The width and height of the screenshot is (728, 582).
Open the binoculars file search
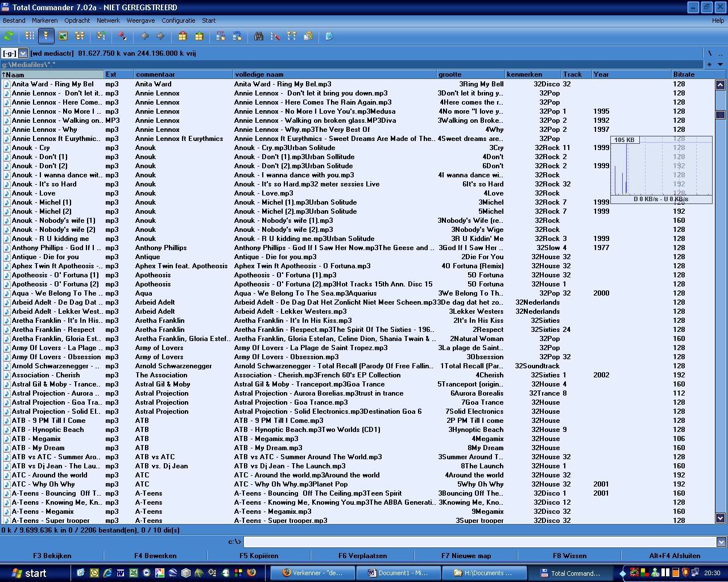tap(259, 36)
